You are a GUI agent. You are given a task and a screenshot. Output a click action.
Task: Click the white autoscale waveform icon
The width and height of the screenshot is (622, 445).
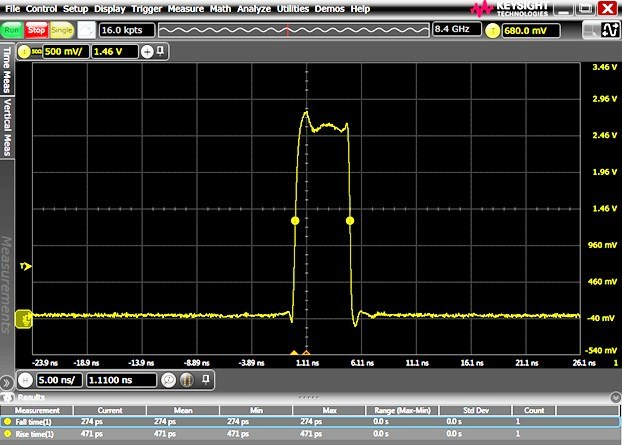(x=86, y=30)
